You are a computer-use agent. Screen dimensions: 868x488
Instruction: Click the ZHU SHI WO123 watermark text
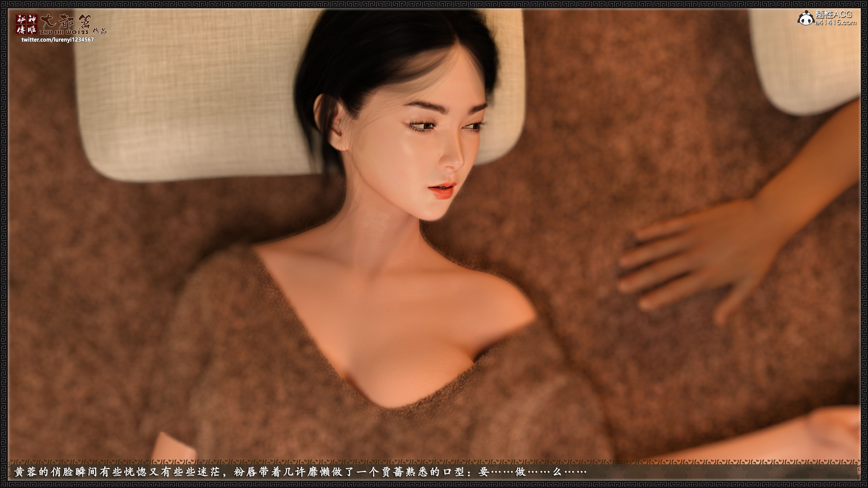[x=64, y=32]
